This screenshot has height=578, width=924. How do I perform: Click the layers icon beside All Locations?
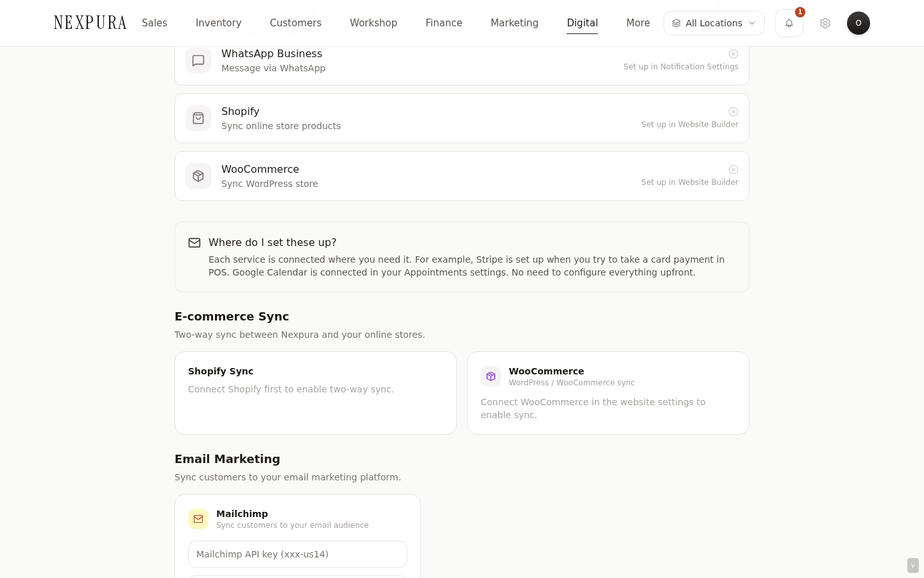[676, 23]
